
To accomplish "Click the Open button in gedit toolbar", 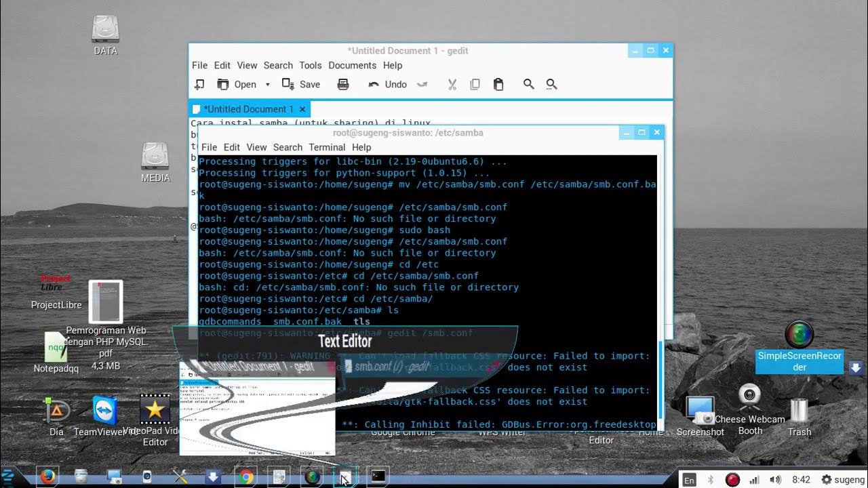I will pyautogui.click(x=237, y=84).
